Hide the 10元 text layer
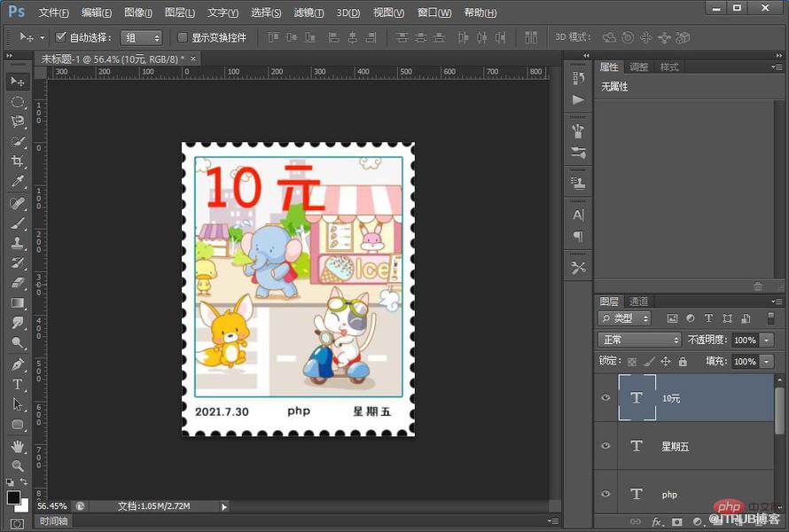Screen dimensions: 789x532 pos(605,397)
